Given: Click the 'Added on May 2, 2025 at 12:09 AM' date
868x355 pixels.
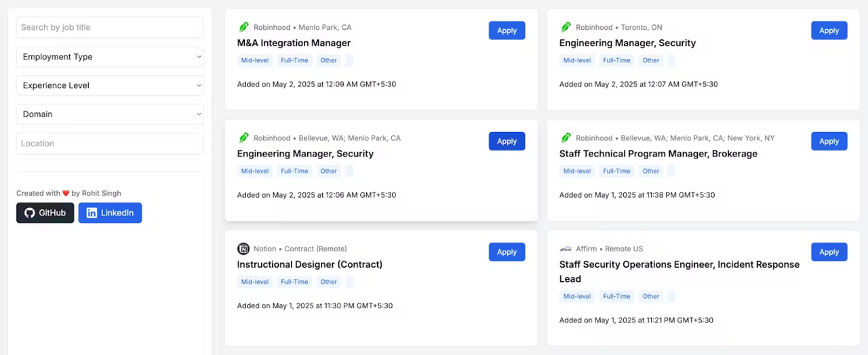Looking at the screenshot, I should click(317, 85).
